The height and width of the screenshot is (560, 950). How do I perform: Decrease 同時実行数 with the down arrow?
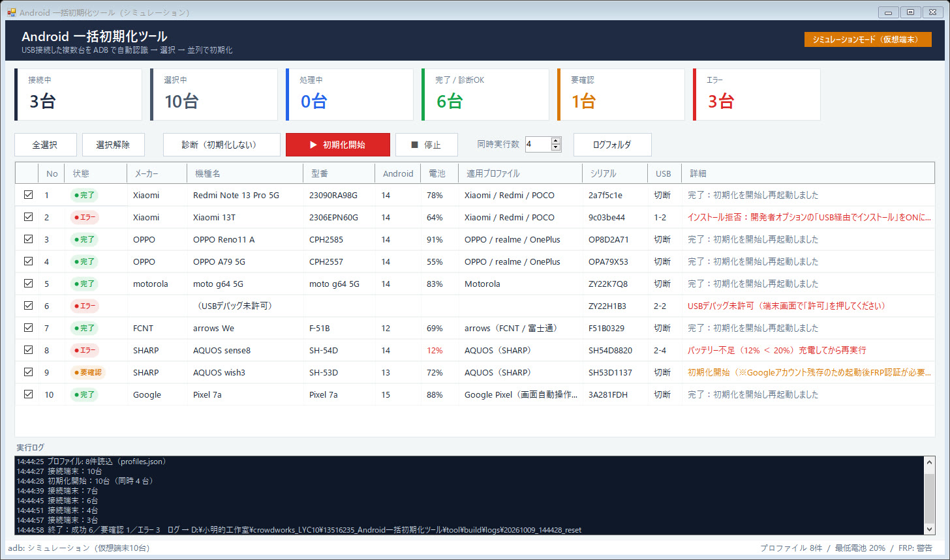pos(556,148)
